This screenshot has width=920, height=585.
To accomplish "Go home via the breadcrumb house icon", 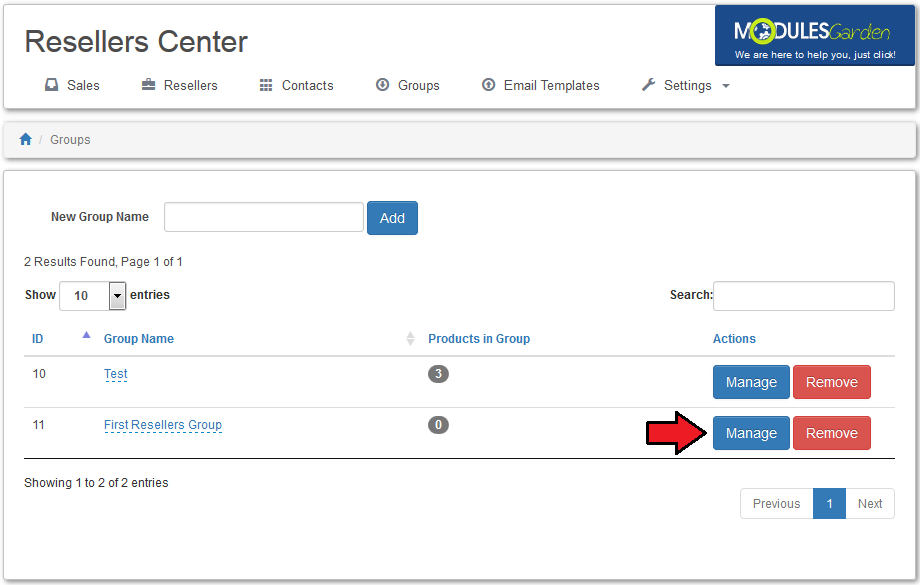I will tap(25, 139).
